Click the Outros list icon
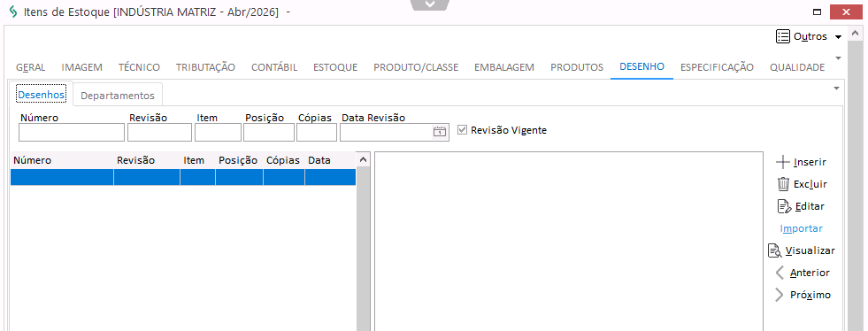Screen dimensions: 868x331 pyautogui.click(x=783, y=36)
